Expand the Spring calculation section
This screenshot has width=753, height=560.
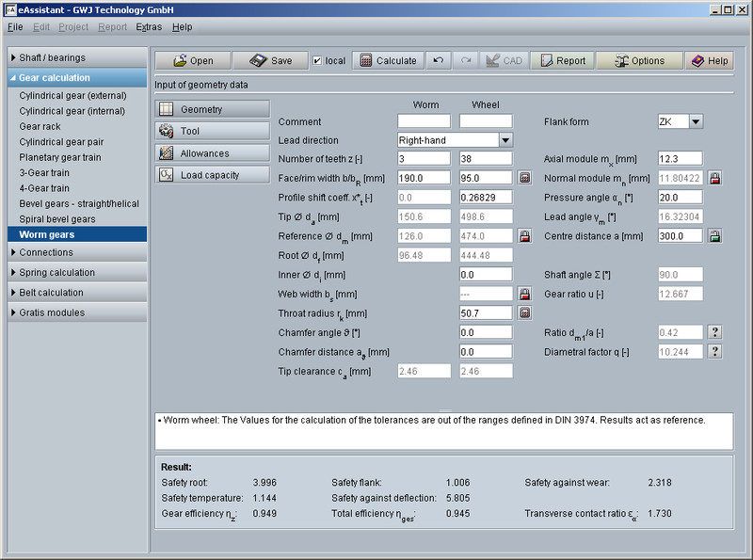click(x=77, y=273)
